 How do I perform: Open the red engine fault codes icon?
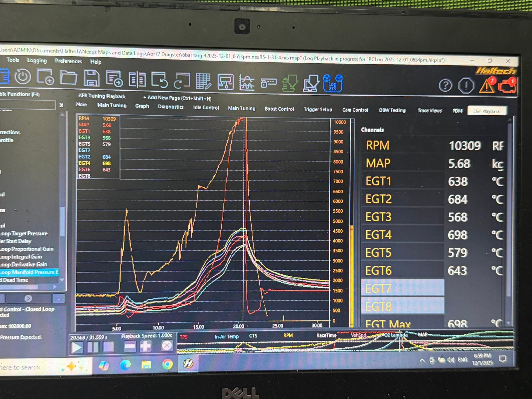point(507,85)
